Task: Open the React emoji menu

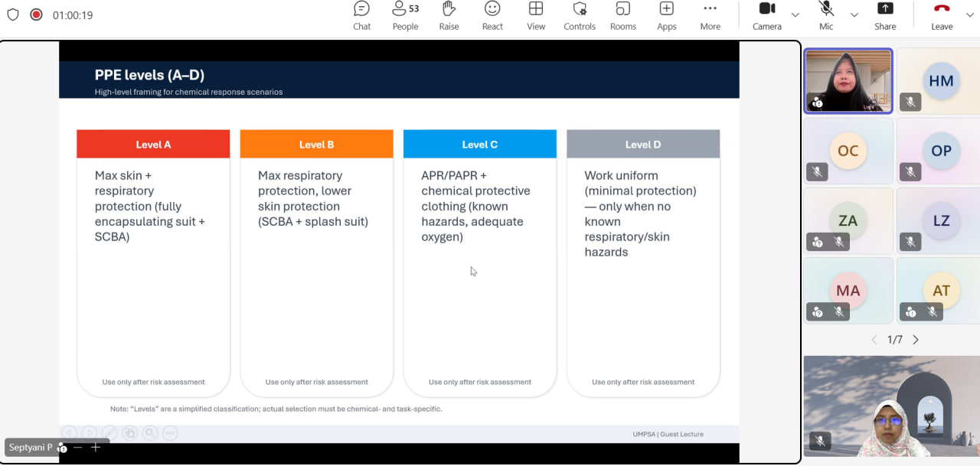Action: pos(492,16)
